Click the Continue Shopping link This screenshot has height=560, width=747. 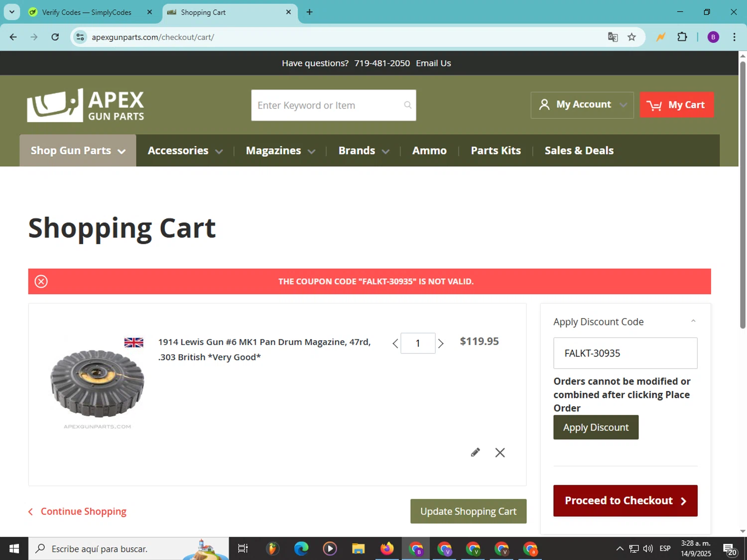coord(77,511)
